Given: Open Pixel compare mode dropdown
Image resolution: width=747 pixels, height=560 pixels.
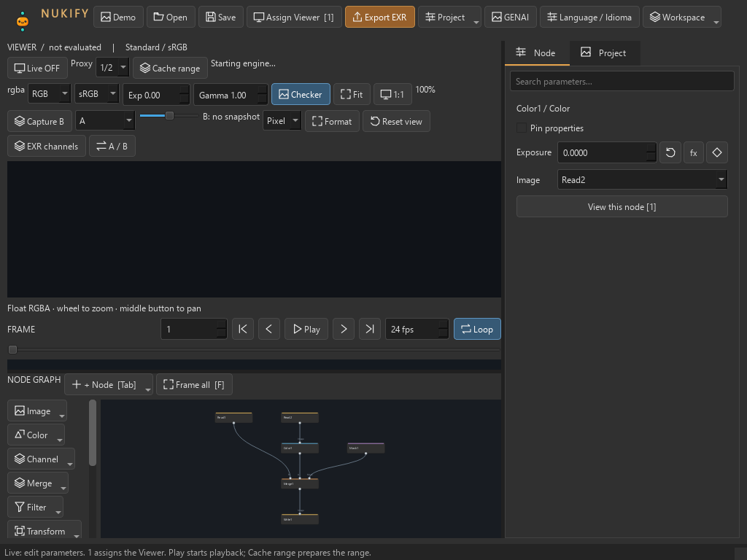Looking at the screenshot, I should pyautogui.click(x=282, y=120).
